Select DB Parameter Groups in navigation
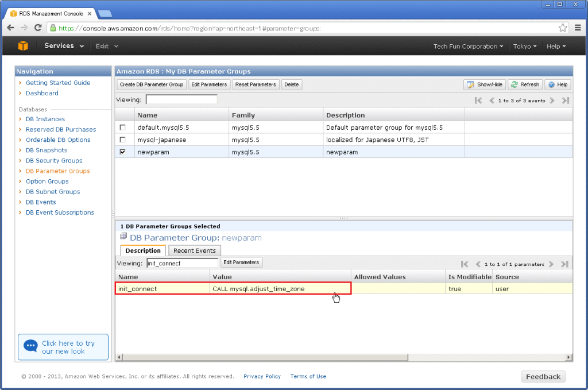This screenshot has width=588, height=390. [x=58, y=171]
